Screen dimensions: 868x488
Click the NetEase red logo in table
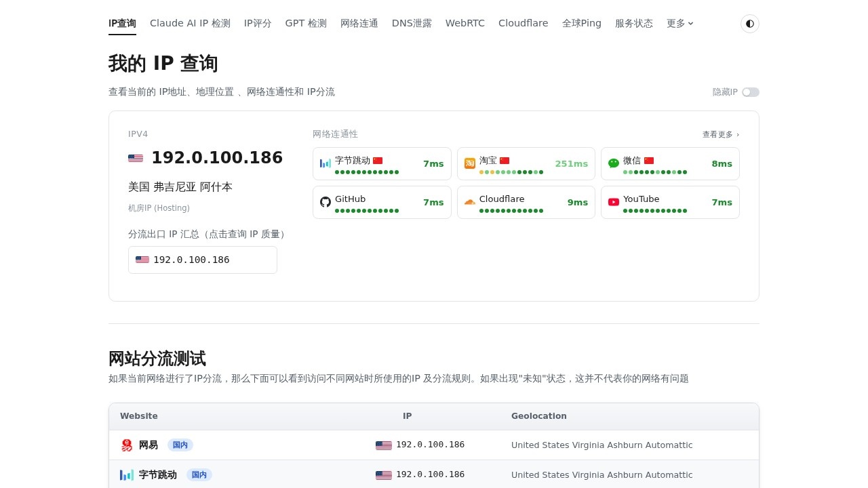coord(127,445)
